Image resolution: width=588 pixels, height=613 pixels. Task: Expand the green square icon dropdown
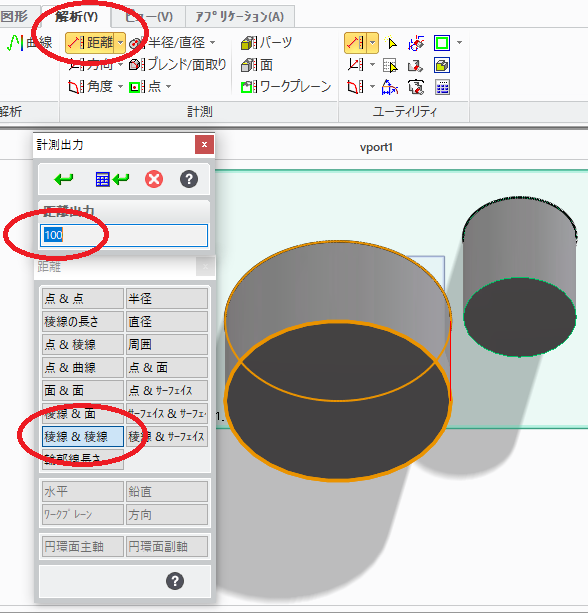click(x=459, y=43)
